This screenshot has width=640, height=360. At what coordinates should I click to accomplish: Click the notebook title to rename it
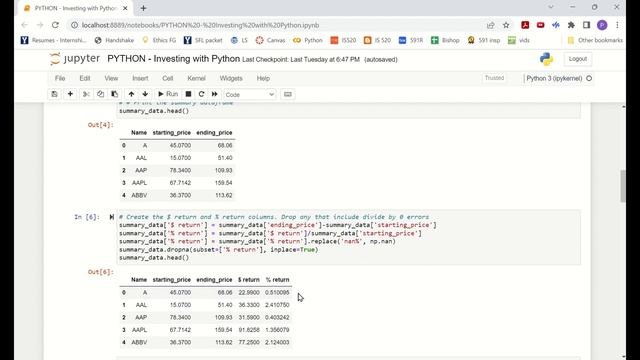point(173,59)
